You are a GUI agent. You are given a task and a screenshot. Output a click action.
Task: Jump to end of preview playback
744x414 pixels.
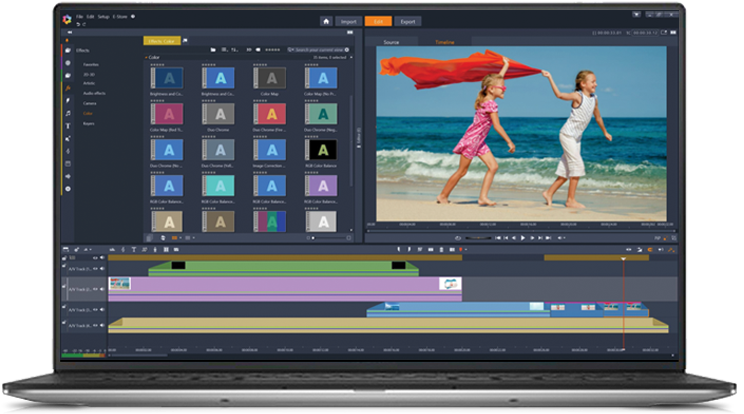[548, 238]
